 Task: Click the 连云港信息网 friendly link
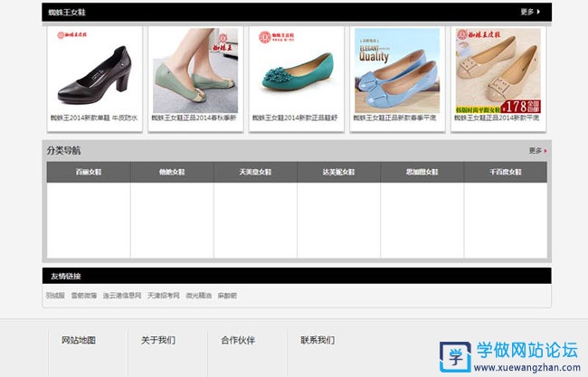click(x=121, y=296)
